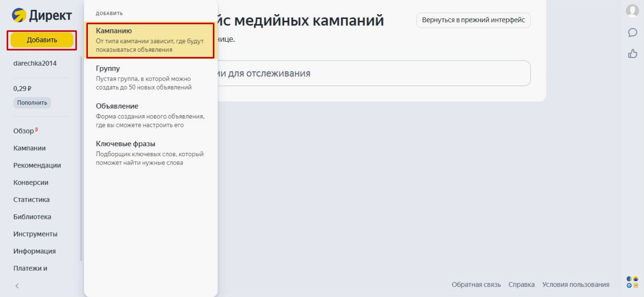This screenshot has height=297, width=644.
Task: Collapse sidebar with the left chevron
Action: tap(17, 286)
